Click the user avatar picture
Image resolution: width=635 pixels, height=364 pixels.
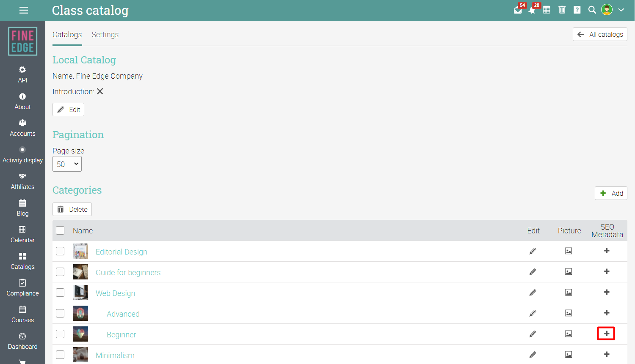(x=607, y=10)
